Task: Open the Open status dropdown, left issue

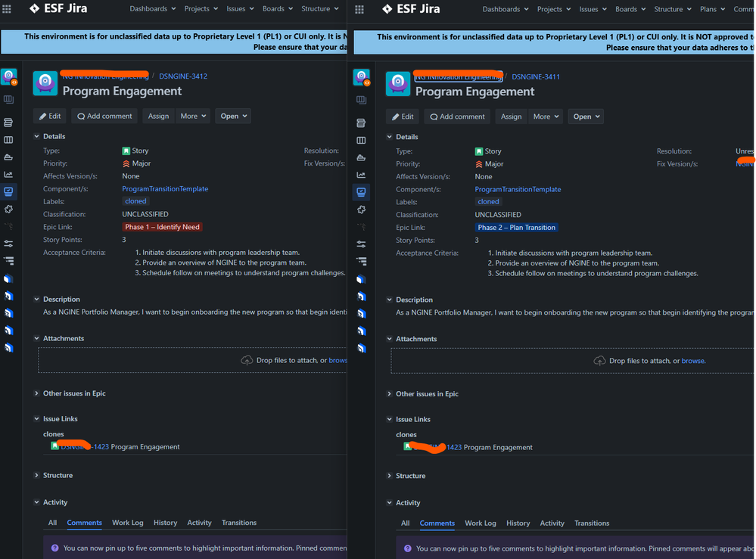Action: pyautogui.click(x=233, y=116)
